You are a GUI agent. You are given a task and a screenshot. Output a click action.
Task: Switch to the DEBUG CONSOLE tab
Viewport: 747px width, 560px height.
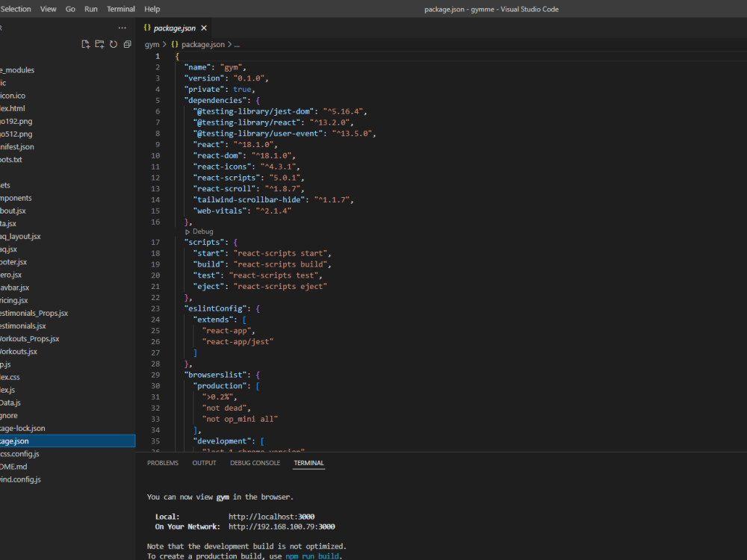coord(255,463)
